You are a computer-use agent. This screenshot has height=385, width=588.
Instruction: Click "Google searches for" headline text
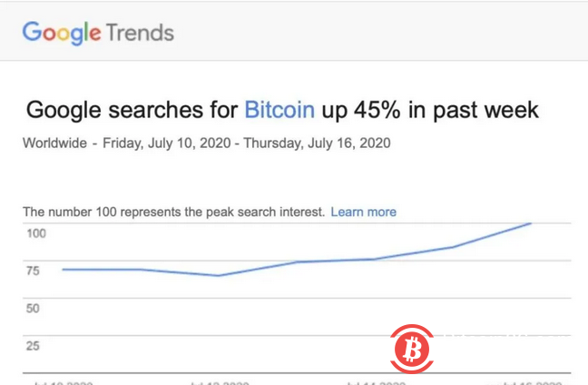click(x=132, y=111)
